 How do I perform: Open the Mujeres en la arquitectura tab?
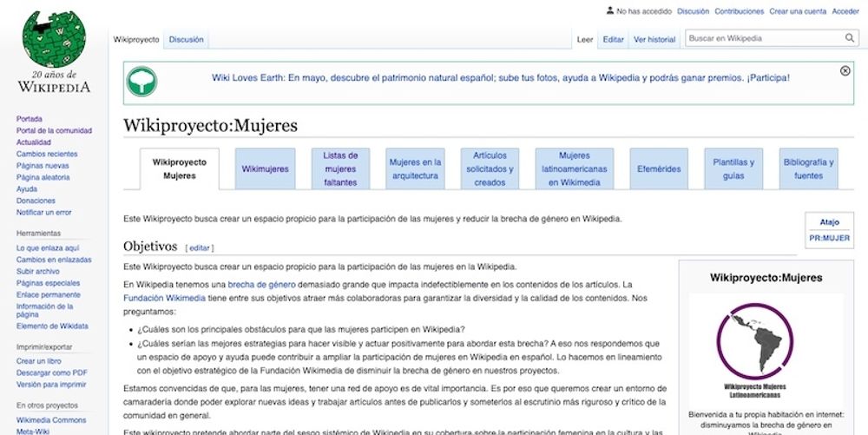(415, 168)
